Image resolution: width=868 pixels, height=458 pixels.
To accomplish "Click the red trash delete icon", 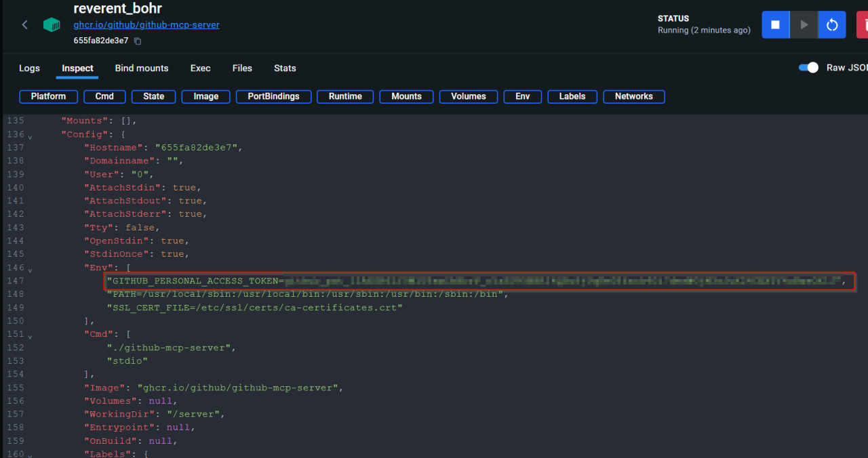I will point(864,24).
